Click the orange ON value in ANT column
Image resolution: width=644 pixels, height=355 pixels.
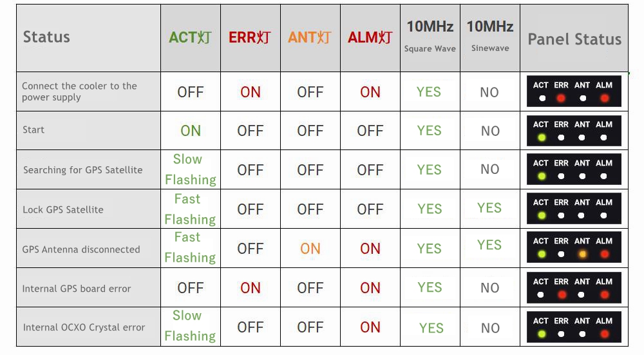(x=310, y=249)
